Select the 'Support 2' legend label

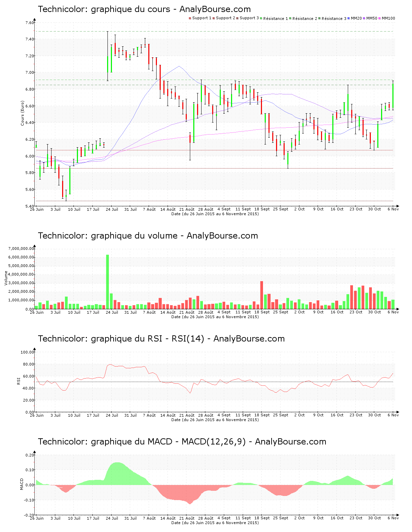point(226,18)
